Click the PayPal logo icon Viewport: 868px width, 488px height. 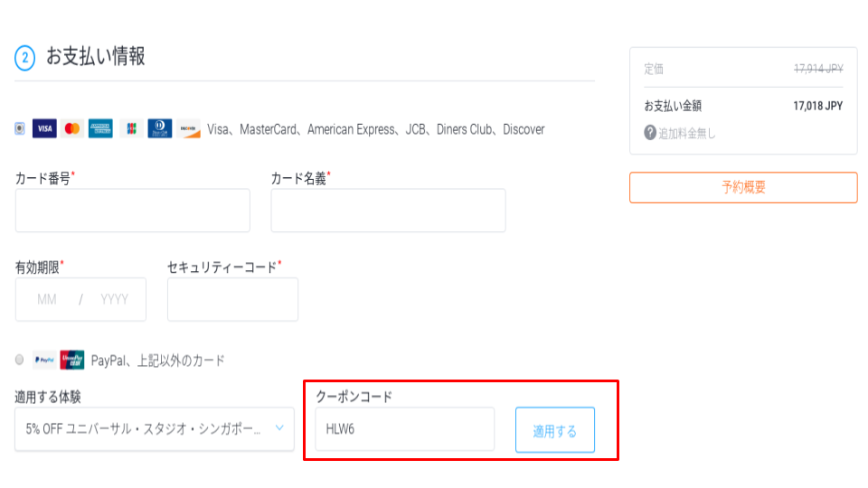point(43,360)
